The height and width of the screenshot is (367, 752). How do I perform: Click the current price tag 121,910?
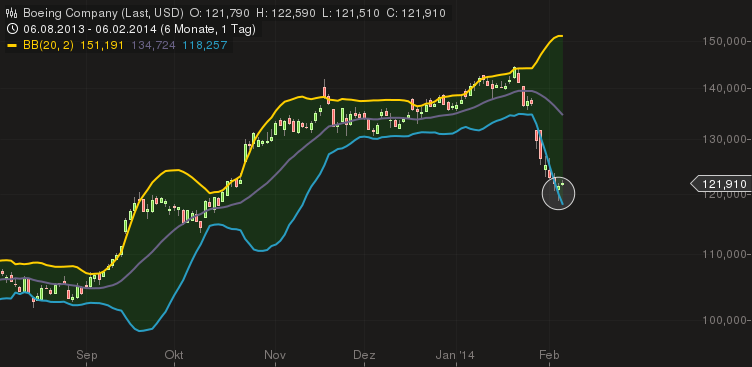[x=720, y=184]
